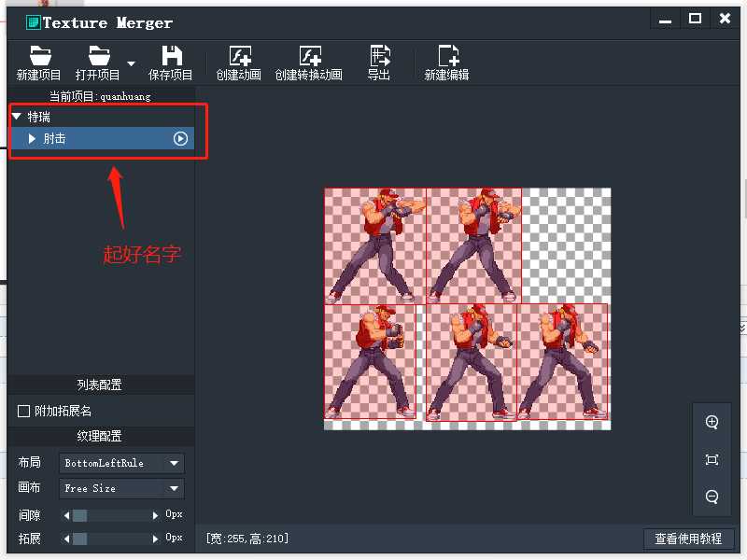Open 查看使用教程 tutorial button
747x560 pixels.
(x=688, y=539)
